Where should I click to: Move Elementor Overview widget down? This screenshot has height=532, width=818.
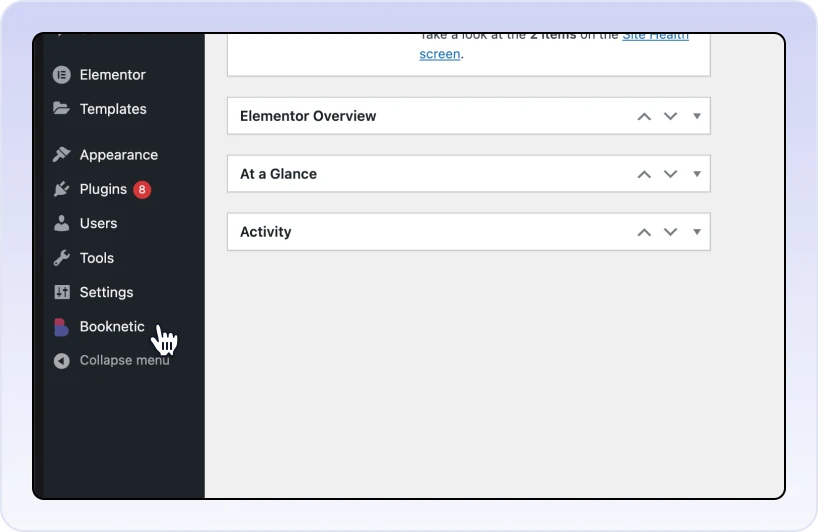click(x=670, y=116)
